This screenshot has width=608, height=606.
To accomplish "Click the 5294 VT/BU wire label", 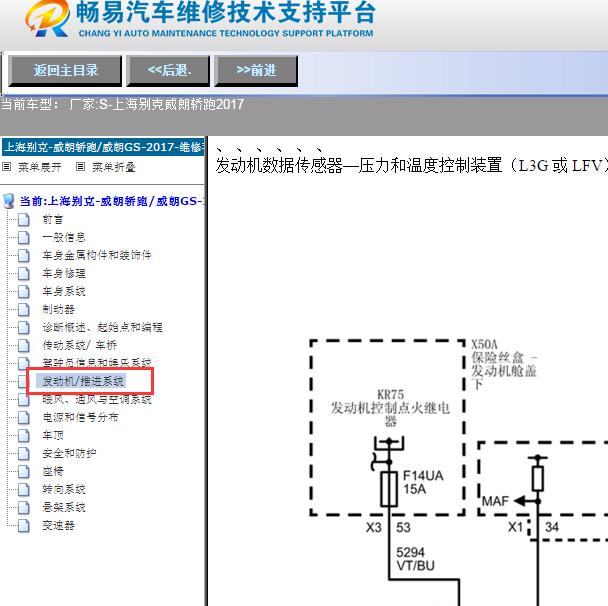I will (x=415, y=559).
